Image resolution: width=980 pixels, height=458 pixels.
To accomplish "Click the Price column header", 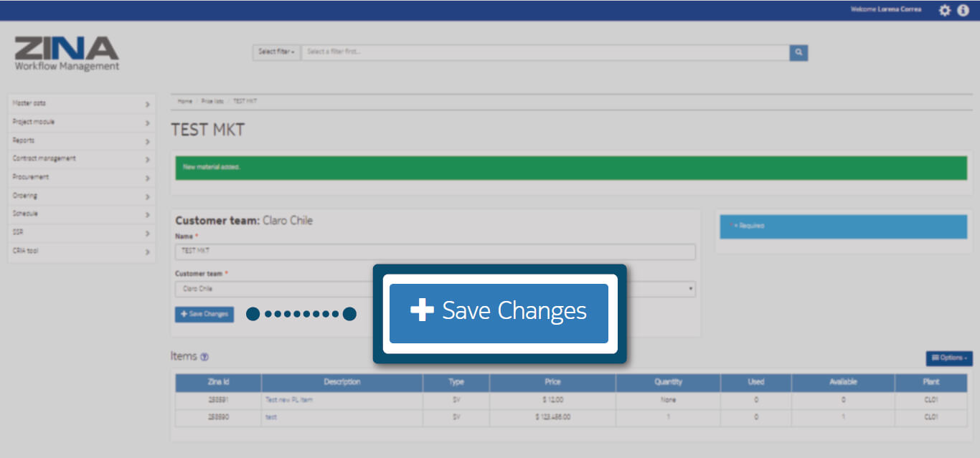I will click(x=552, y=382).
